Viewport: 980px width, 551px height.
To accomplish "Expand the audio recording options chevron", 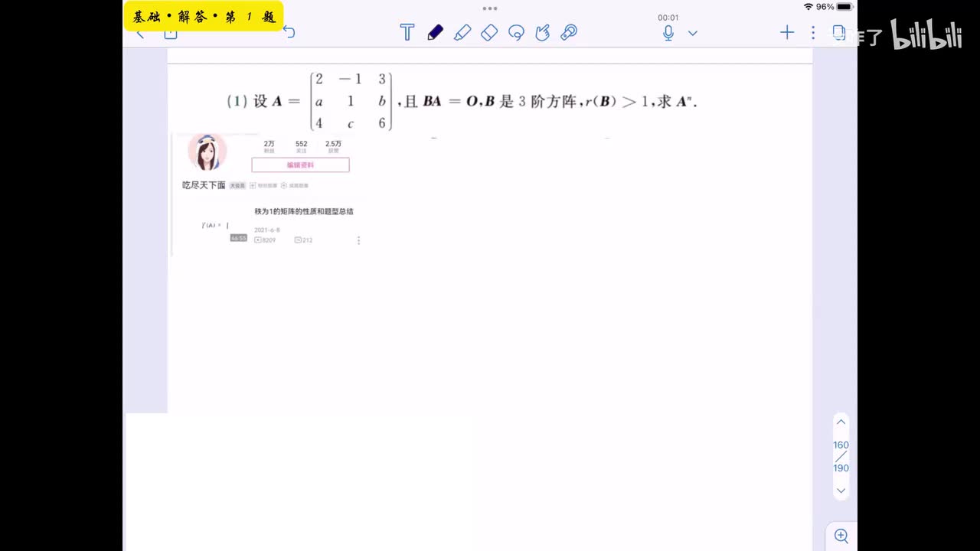I will pyautogui.click(x=693, y=33).
